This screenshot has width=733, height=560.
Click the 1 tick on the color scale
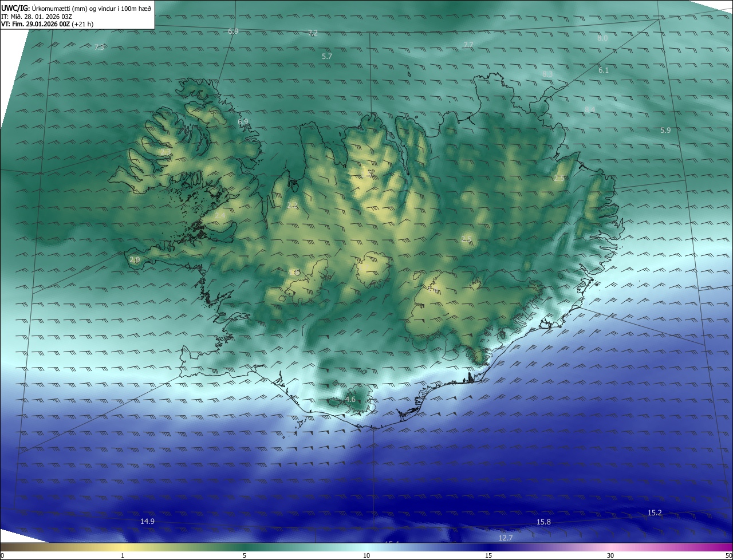point(123,555)
